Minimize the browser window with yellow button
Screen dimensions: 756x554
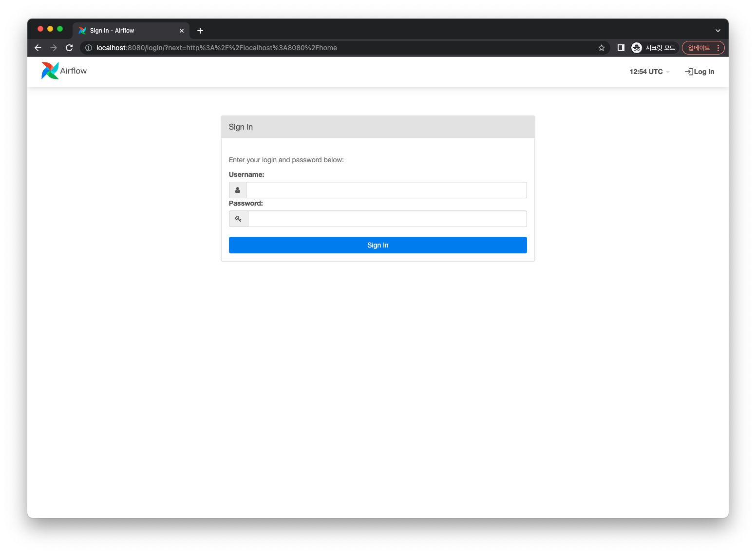click(x=50, y=29)
